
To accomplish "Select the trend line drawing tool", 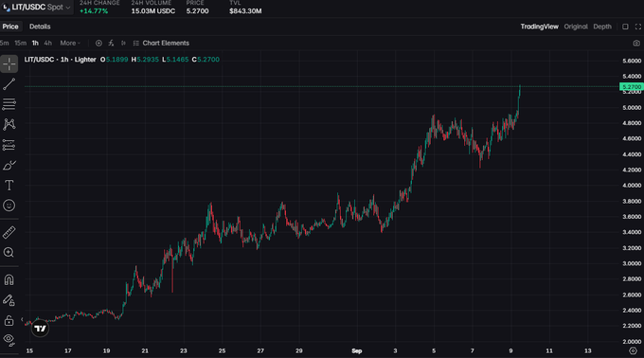I will 9,84.
